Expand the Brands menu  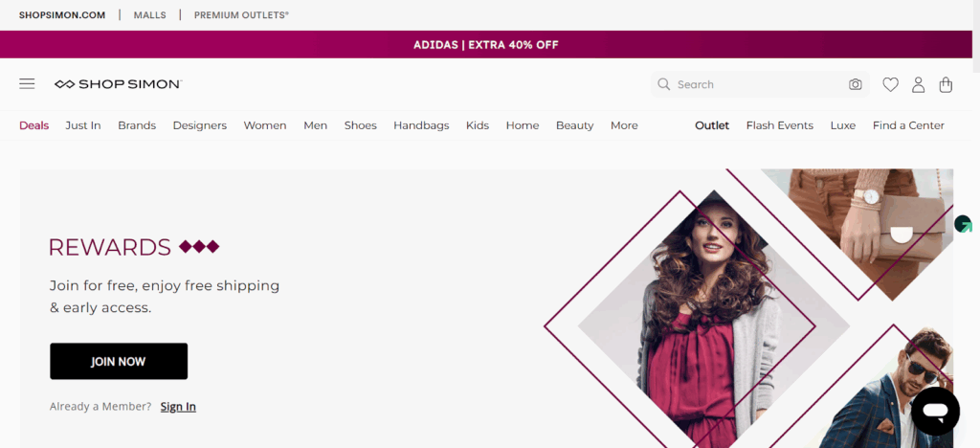(137, 125)
